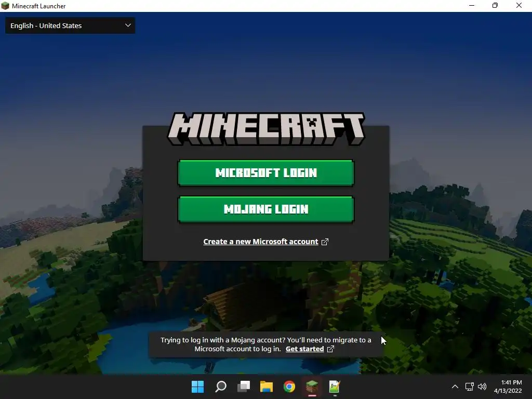532x399 pixels.
Task: Minimize the Minecraft Launcher window
Action: coord(472,5)
